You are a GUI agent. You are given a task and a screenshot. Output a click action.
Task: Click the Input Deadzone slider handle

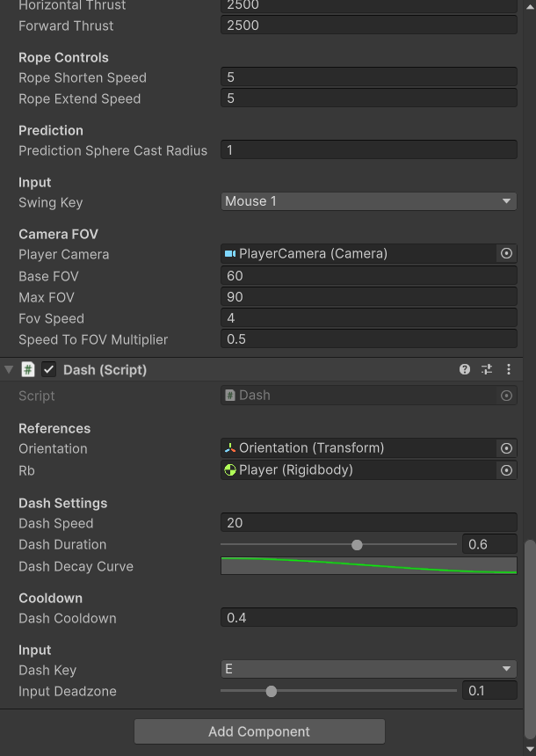[272, 691]
